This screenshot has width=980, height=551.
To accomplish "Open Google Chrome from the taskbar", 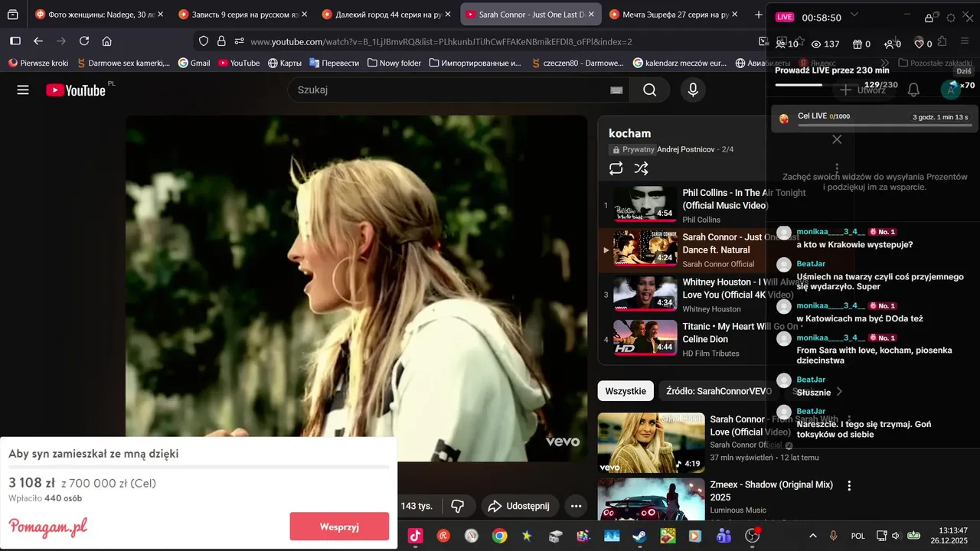I will (499, 536).
